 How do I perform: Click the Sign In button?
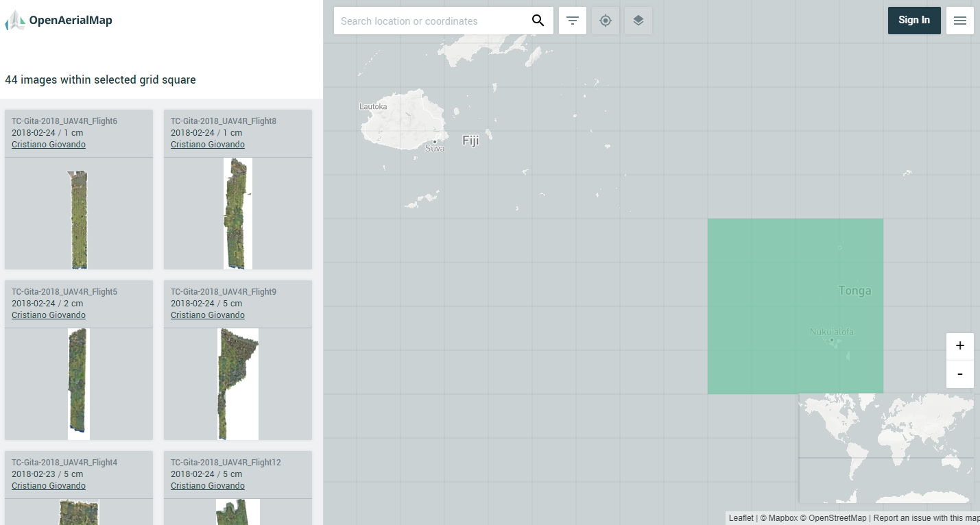914,21
